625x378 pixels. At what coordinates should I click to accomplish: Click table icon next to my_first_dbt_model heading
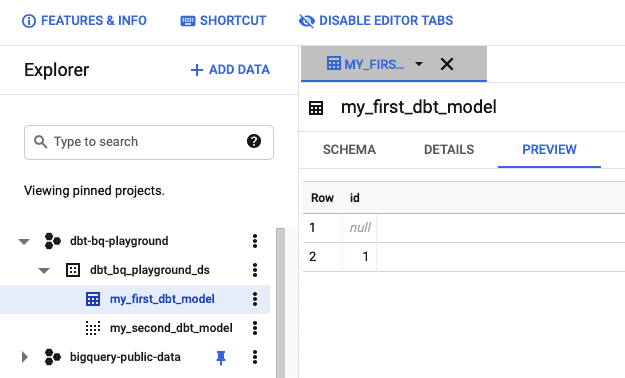pos(316,108)
